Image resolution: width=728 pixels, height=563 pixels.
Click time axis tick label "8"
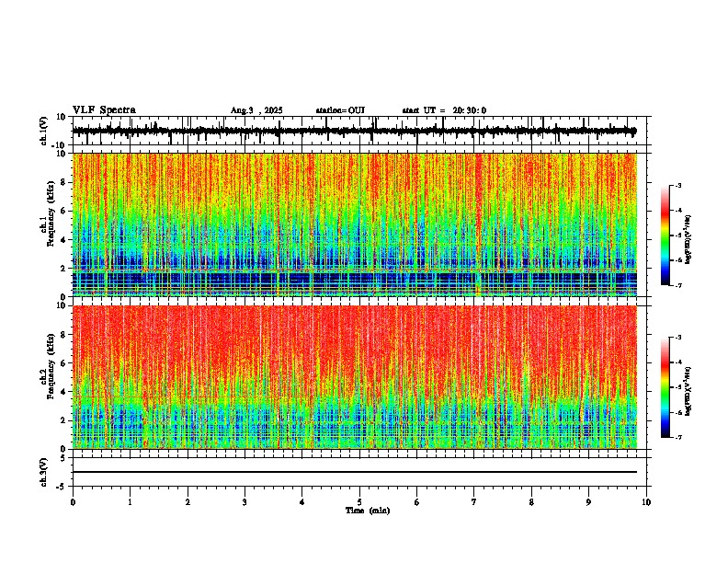[531, 502]
